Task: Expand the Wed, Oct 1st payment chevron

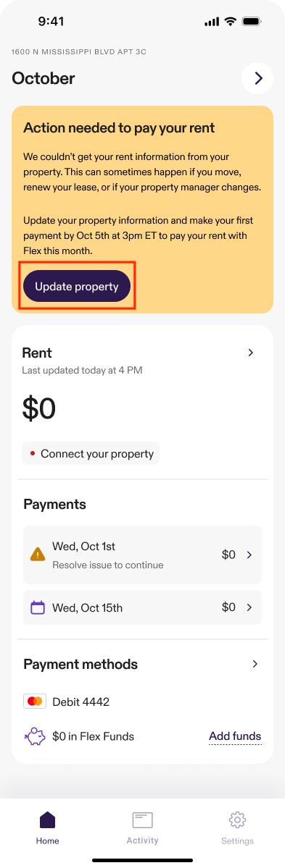Action: click(x=249, y=555)
